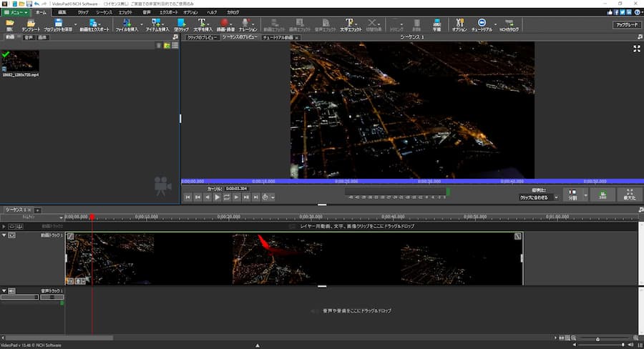
Task: Click the 最大化 maximize preview button
Action: point(628,195)
